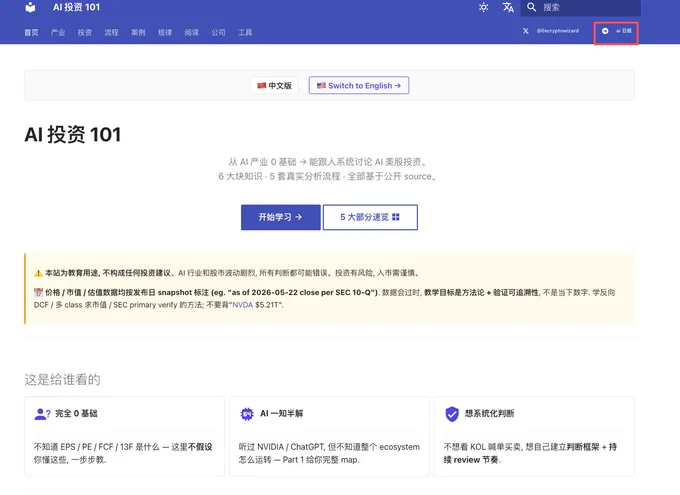Open the ai 日报 link
680x495 pixels.
[624, 31]
